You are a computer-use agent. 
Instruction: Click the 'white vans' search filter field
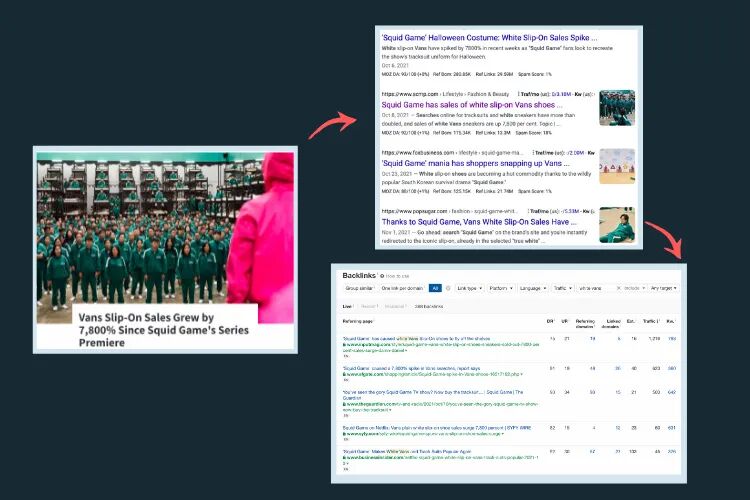(x=596, y=288)
